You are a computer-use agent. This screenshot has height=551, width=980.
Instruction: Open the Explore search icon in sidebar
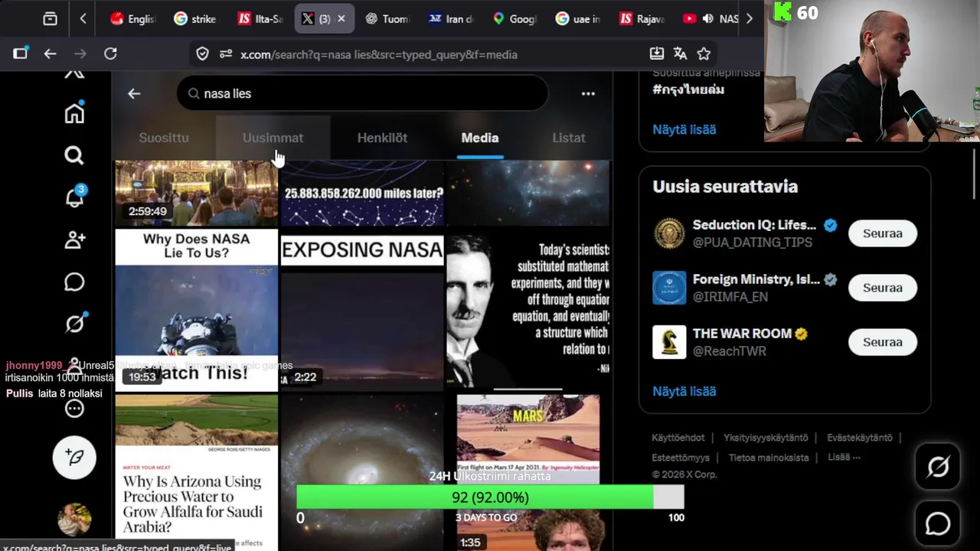[74, 155]
